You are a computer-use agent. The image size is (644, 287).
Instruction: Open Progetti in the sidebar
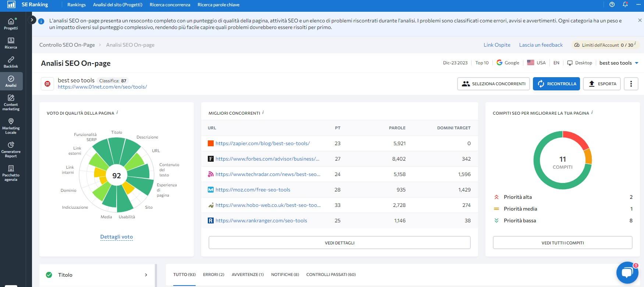click(x=11, y=24)
